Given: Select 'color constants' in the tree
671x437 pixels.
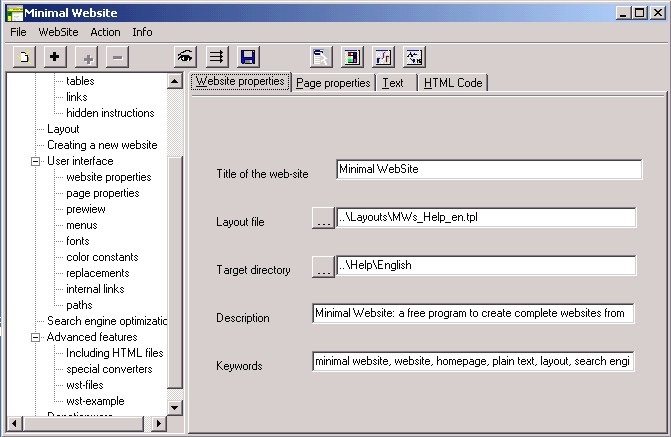Looking at the screenshot, I should (104, 257).
